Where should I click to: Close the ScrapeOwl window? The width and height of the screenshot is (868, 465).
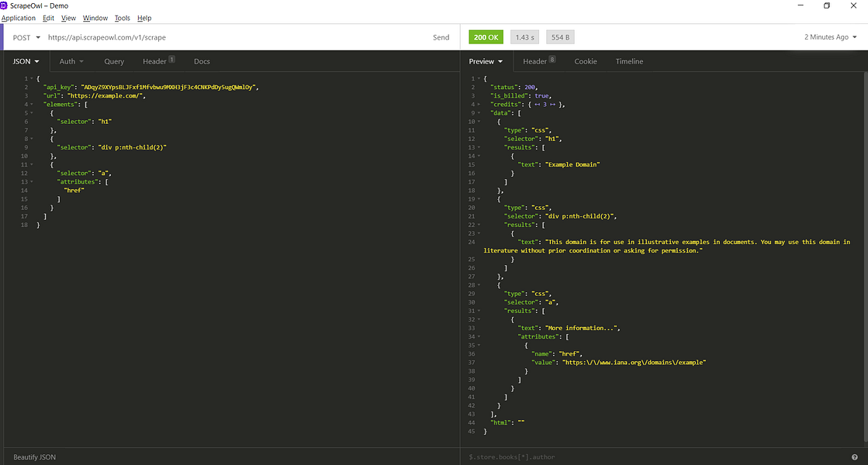(x=853, y=5)
